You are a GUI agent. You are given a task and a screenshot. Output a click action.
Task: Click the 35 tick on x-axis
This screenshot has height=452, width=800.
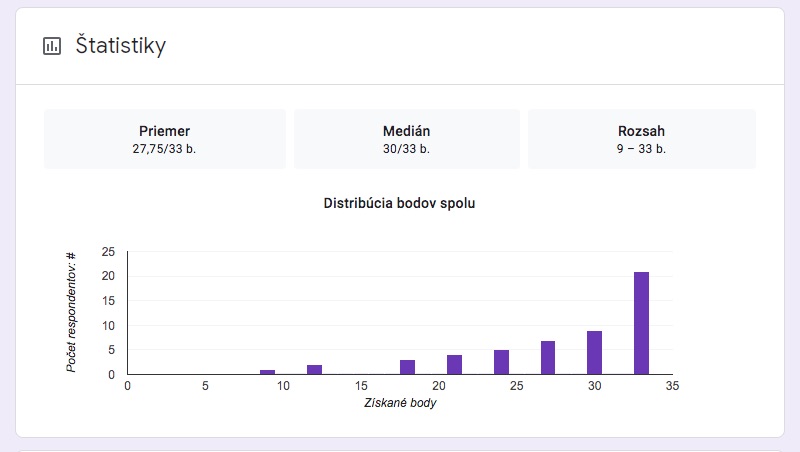[x=672, y=386]
